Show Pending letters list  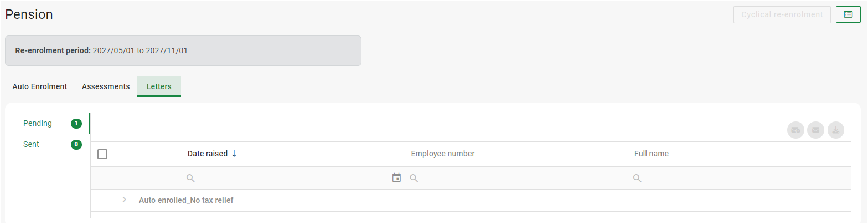pyautogui.click(x=38, y=123)
